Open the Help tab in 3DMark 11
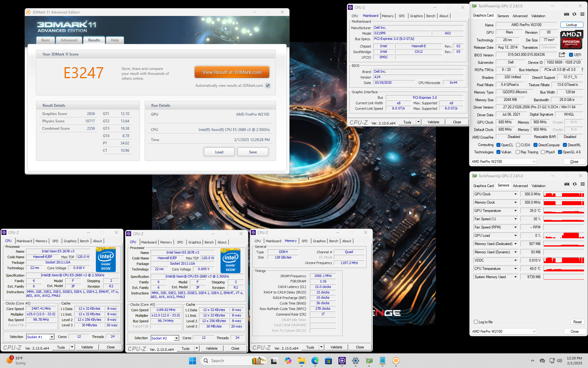The height and width of the screenshot is (368, 588). click(x=115, y=40)
